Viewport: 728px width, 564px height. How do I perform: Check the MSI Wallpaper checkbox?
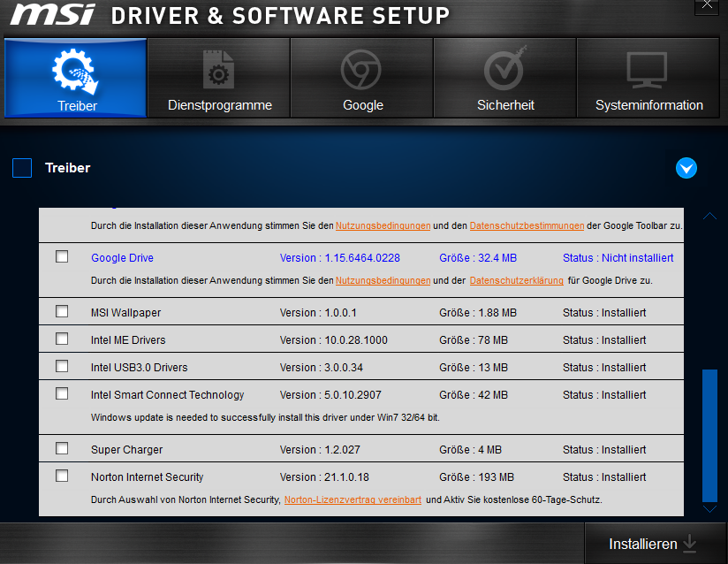click(x=62, y=311)
